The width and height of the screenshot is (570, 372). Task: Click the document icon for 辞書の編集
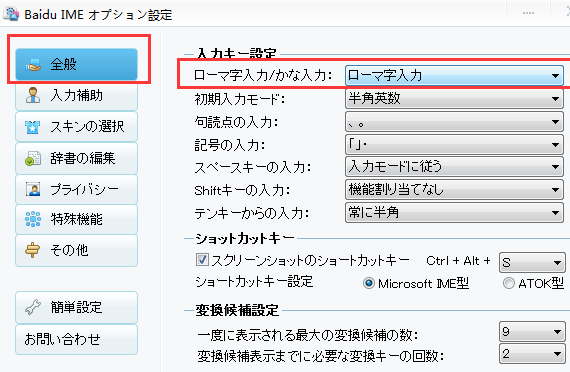[33, 158]
